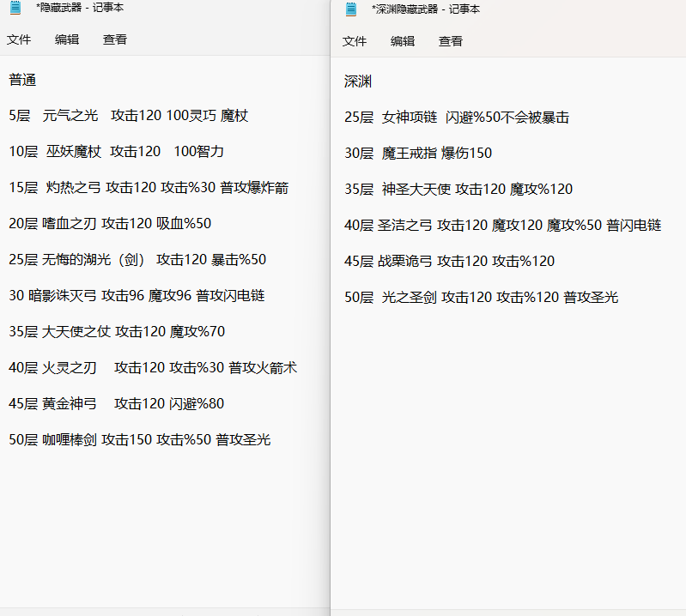This screenshot has width=686, height=616.
Task: Click the 深渊 heading line
Action: (358, 82)
